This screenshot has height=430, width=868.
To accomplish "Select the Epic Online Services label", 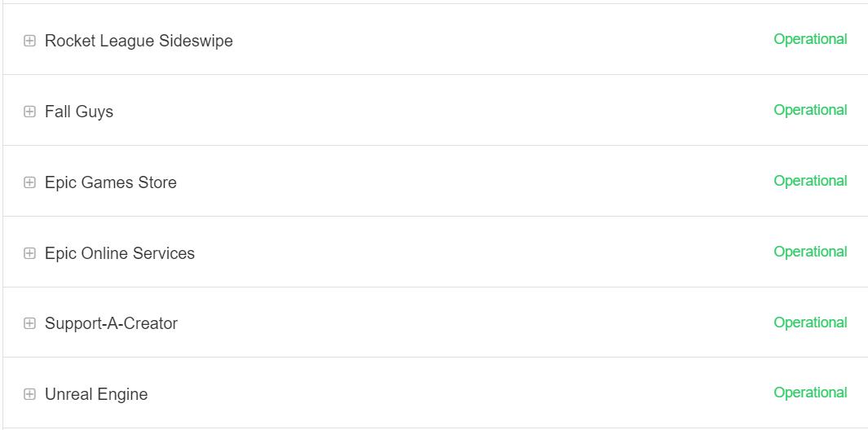I will point(120,253).
